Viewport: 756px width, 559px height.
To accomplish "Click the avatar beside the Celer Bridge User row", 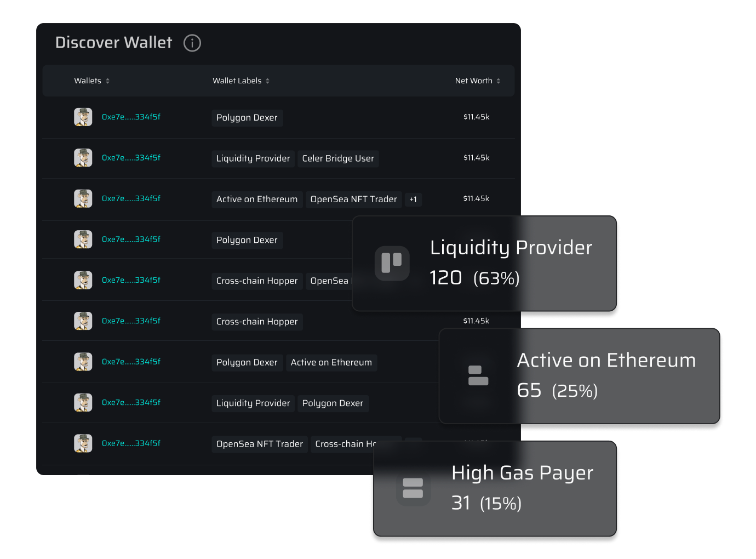I will click(x=83, y=158).
